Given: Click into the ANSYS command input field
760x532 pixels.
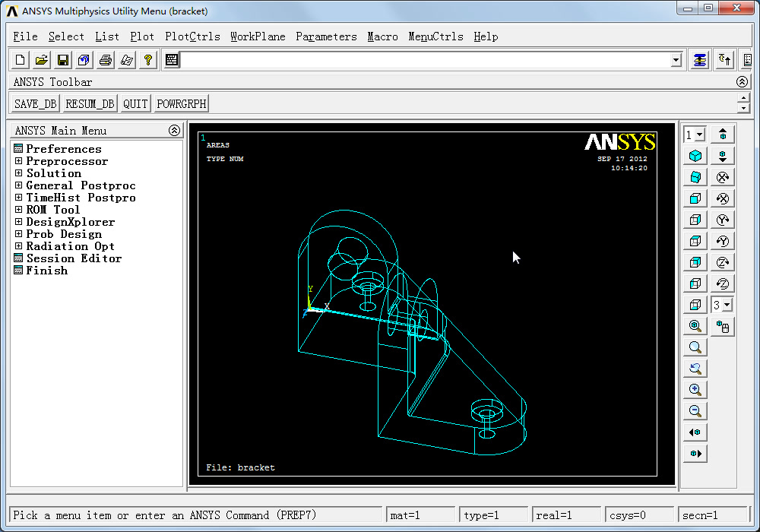Looking at the screenshot, I should (x=426, y=60).
